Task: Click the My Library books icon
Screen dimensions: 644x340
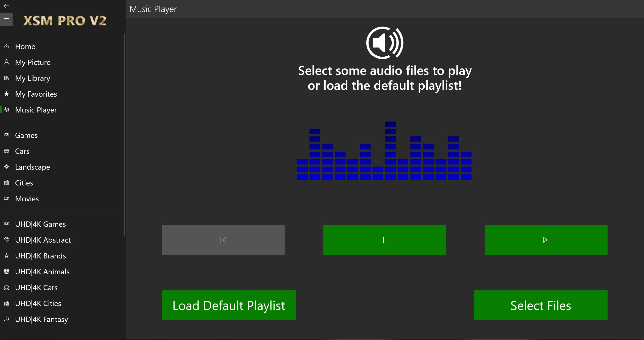Action: pyautogui.click(x=7, y=78)
